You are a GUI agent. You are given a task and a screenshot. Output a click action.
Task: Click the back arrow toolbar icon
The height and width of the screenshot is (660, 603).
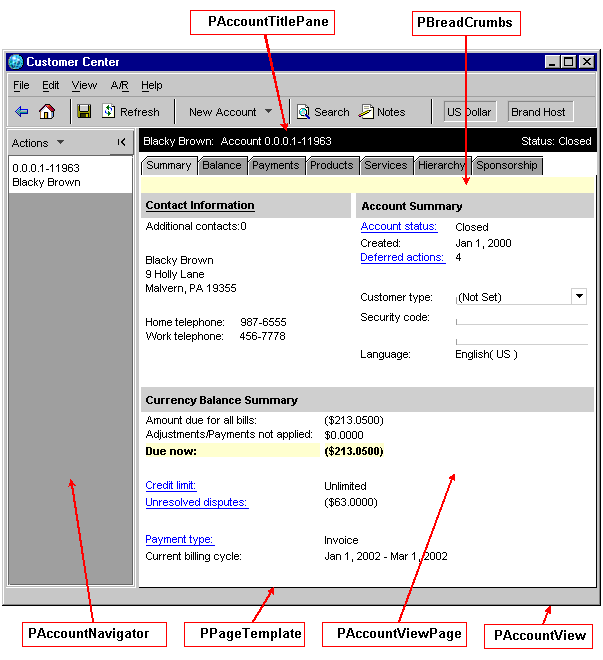pyautogui.click(x=21, y=112)
